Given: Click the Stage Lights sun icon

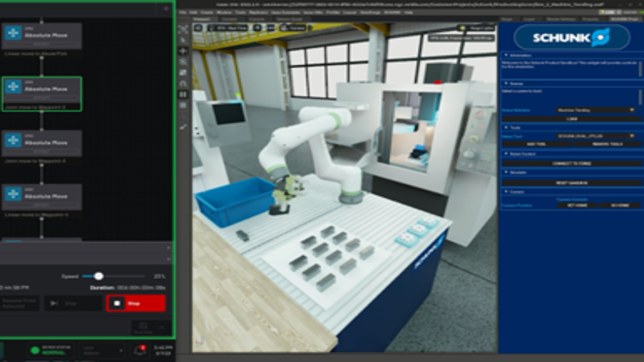Looking at the screenshot, I should click(463, 28).
